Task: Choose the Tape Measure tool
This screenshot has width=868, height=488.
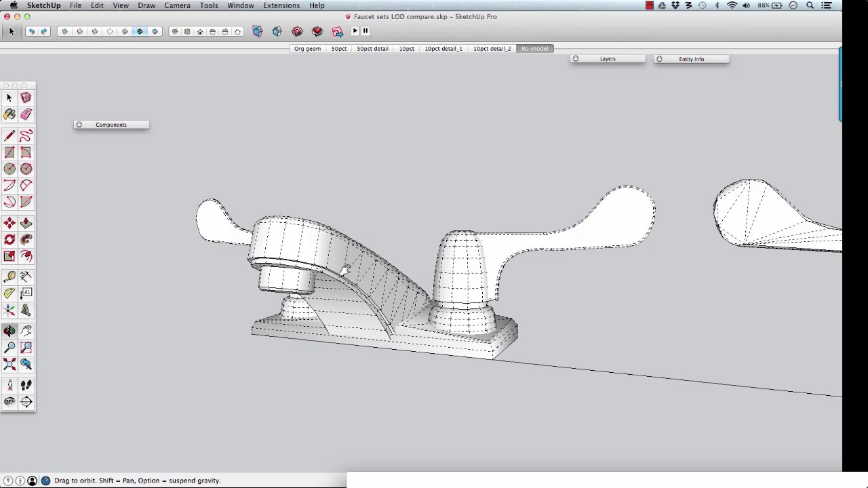Action: click(9, 277)
